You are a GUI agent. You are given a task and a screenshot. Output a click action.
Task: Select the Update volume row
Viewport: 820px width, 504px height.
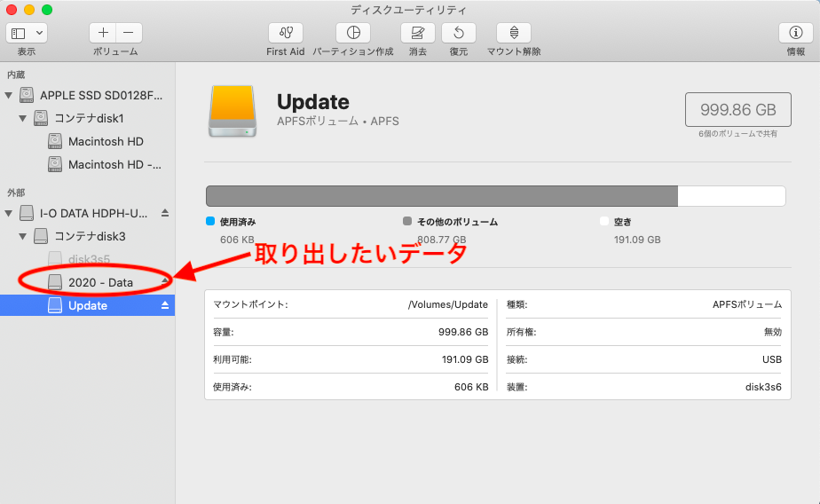click(87, 305)
